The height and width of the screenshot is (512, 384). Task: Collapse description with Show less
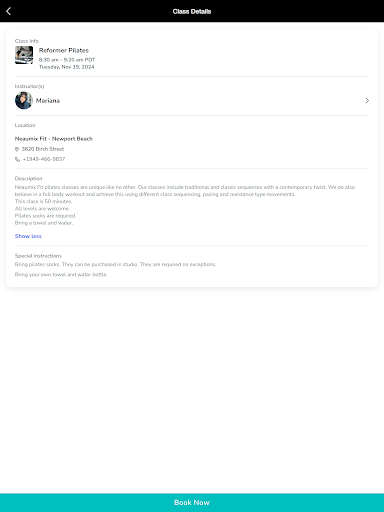[28, 236]
